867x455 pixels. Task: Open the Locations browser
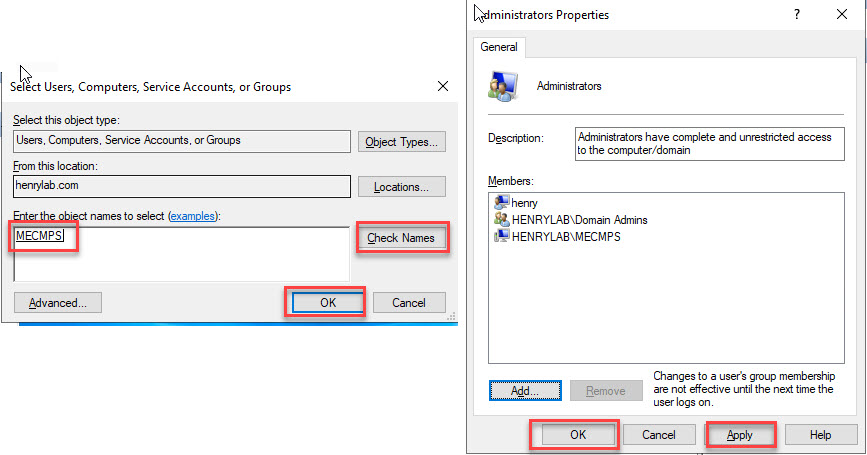click(401, 187)
